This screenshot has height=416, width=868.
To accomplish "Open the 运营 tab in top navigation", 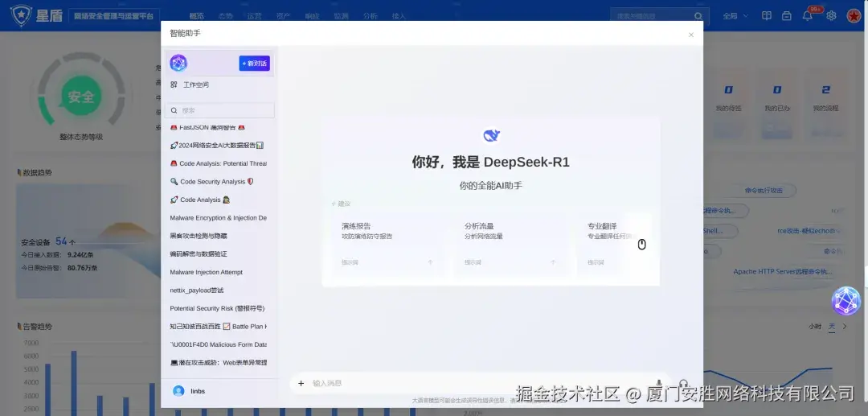I will coord(254,16).
